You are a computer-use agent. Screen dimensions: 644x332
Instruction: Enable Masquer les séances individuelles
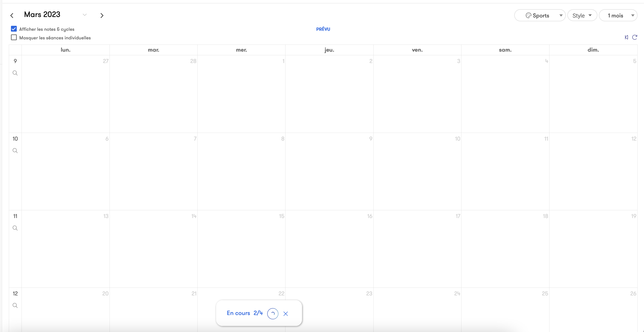(14, 38)
